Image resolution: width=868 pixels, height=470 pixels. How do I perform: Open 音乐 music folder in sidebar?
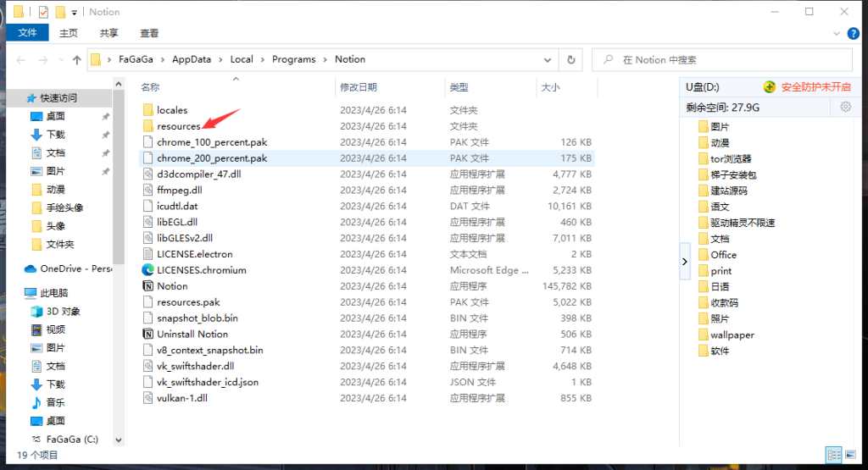pos(47,402)
